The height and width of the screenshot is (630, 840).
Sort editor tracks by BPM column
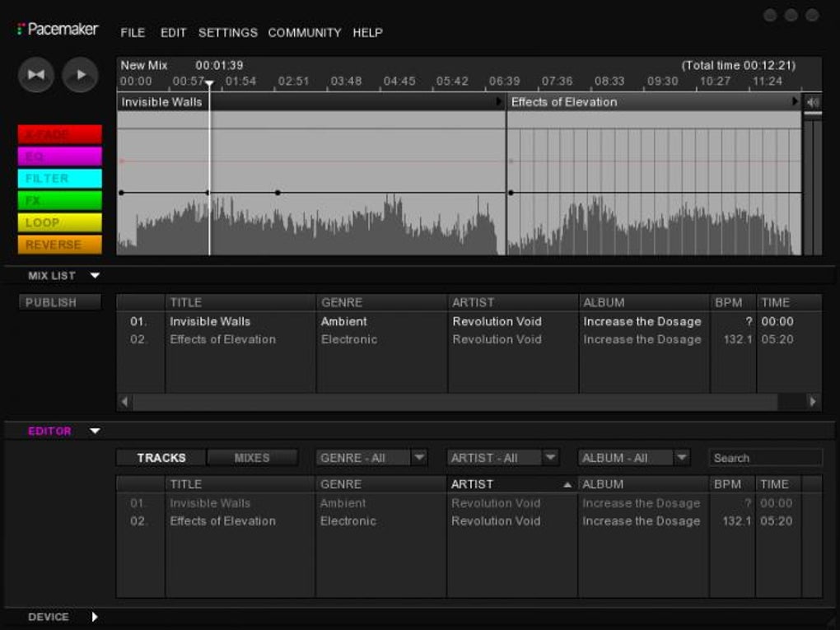tap(732, 484)
